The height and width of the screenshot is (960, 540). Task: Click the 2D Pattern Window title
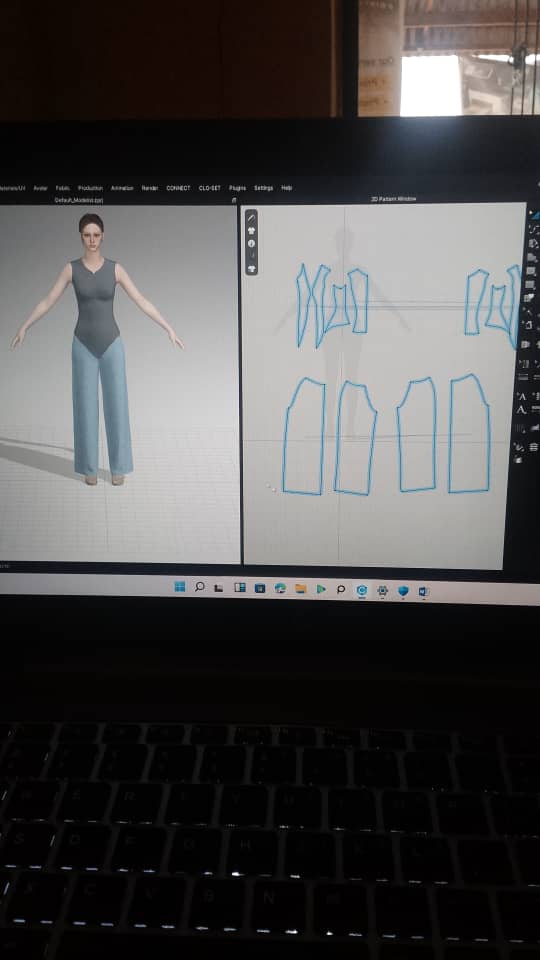click(x=394, y=199)
